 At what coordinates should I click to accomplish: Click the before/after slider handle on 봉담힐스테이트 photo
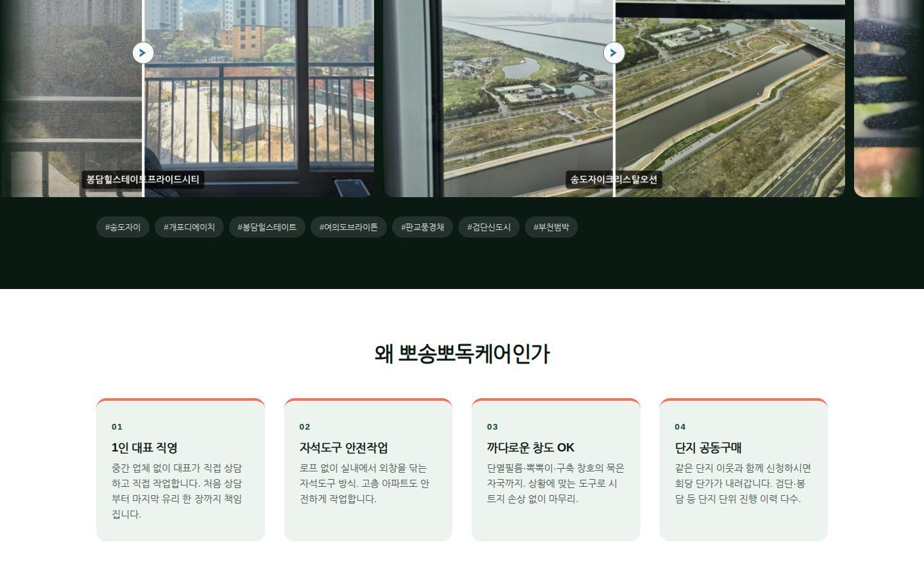[143, 53]
